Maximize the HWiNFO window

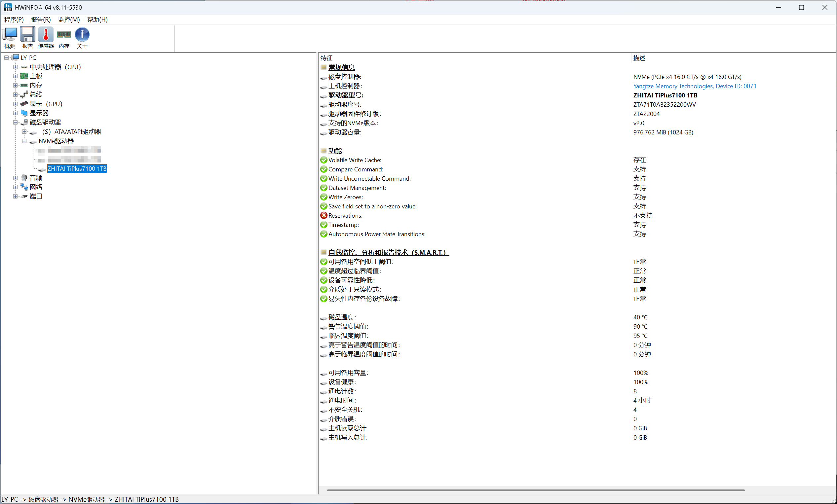pos(801,8)
